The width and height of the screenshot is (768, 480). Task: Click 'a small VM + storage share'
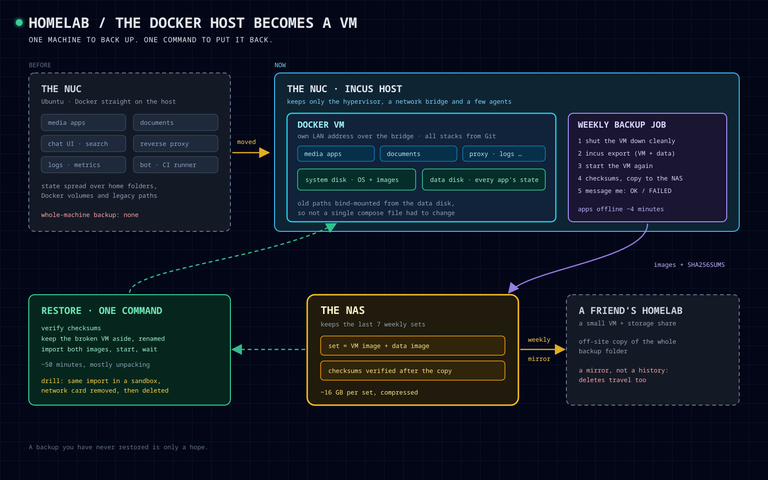(x=627, y=324)
